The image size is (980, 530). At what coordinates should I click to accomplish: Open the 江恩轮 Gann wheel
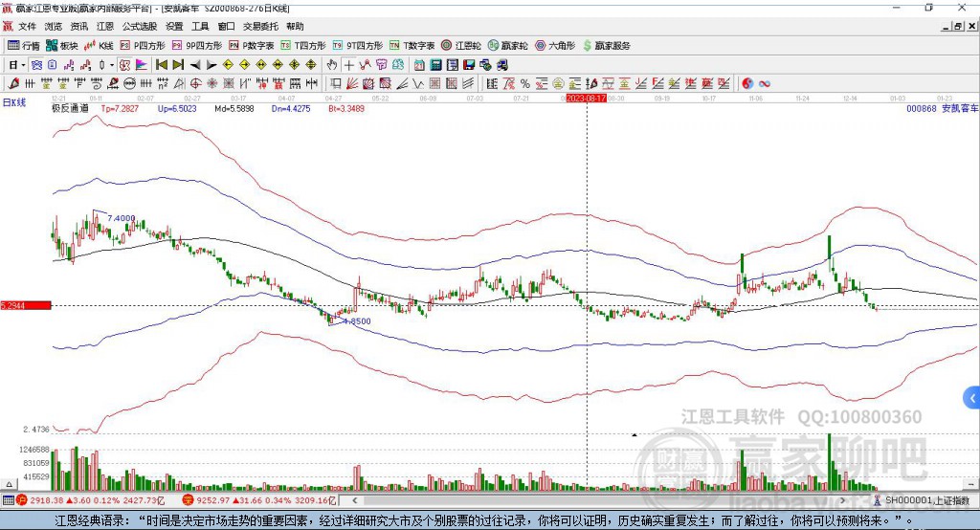(x=461, y=46)
